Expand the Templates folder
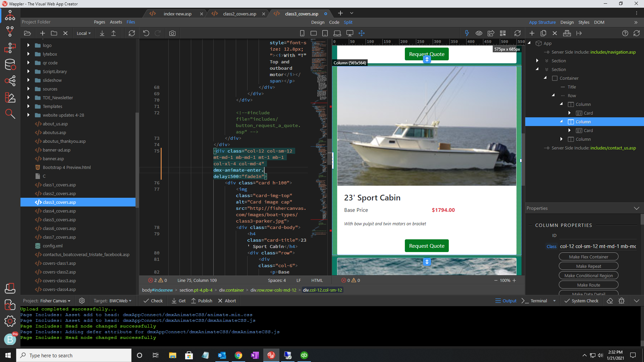Viewport: 644px width, 362px height. (x=28, y=106)
